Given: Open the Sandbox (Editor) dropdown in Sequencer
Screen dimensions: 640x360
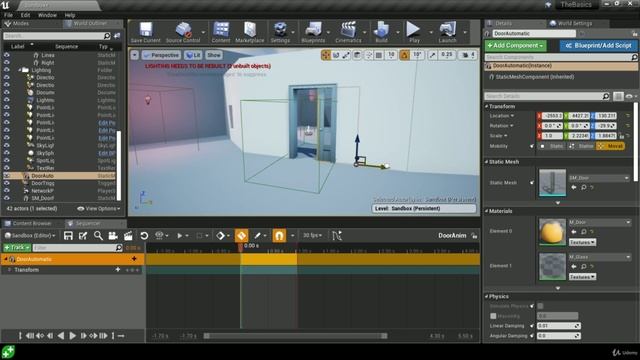Looking at the screenshot, I should click(x=31, y=236).
